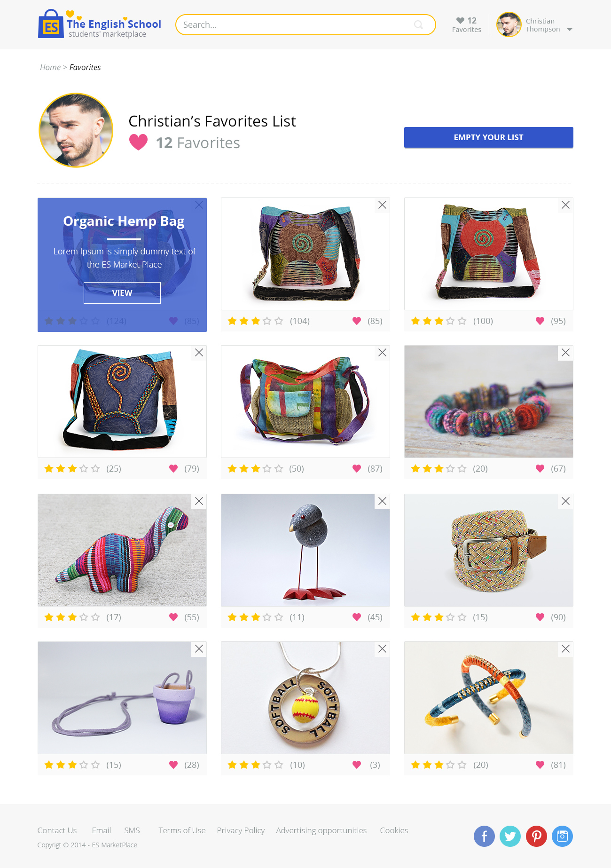Image resolution: width=611 pixels, height=868 pixels.
Task: Open the Twitter social icon
Action: pyautogui.click(x=510, y=836)
